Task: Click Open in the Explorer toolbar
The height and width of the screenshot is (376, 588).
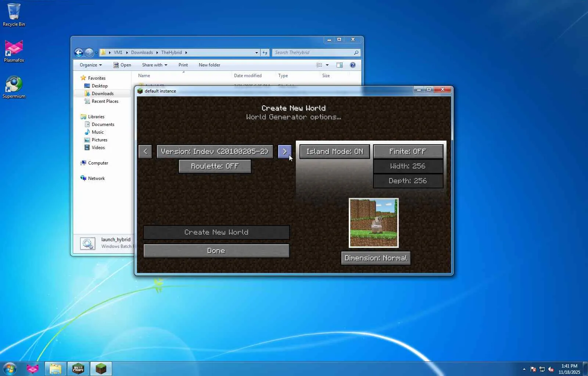Action: pos(122,65)
